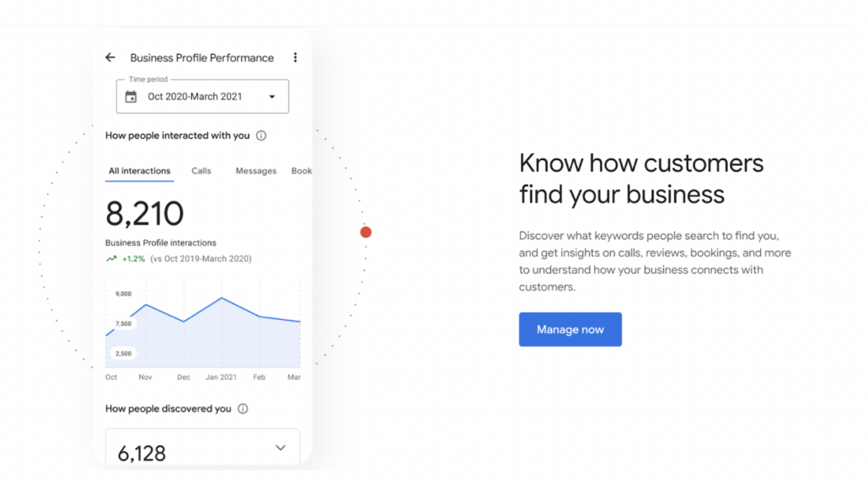Click the back arrow beside Business Profile Performance
Screen dimensions: 868x485
point(110,58)
